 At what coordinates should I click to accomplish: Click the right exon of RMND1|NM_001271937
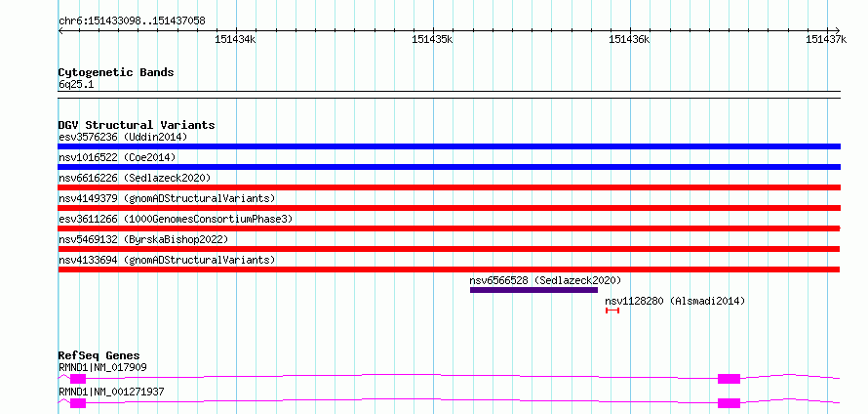coord(729,403)
